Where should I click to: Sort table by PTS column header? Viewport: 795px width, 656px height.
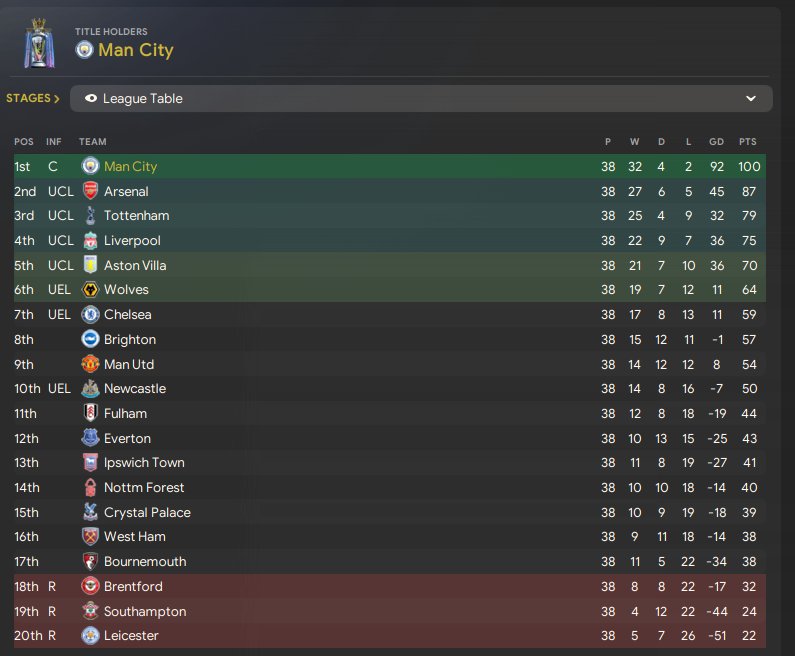tap(747, 142)
